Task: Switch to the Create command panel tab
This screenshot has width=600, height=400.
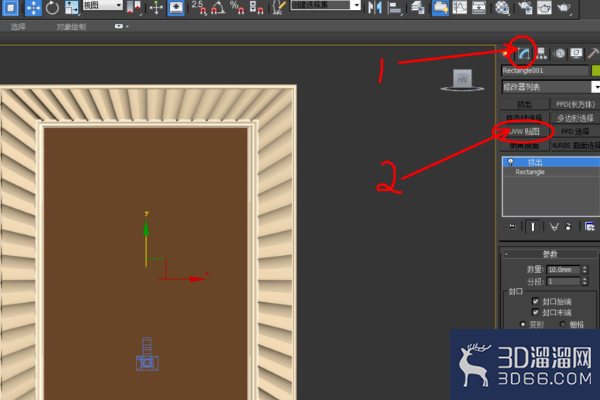Action: pyautogui.click(x=507, y=53)
